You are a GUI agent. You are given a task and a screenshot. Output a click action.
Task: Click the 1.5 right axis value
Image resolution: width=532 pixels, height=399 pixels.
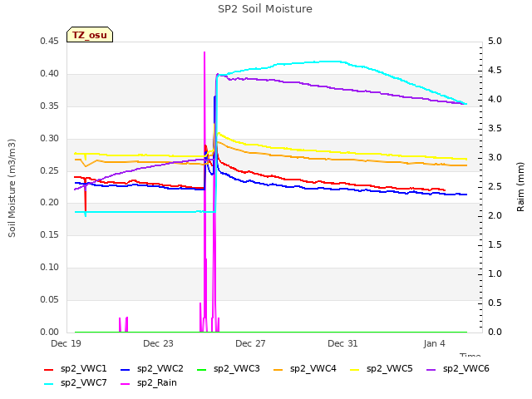(495, 244)
